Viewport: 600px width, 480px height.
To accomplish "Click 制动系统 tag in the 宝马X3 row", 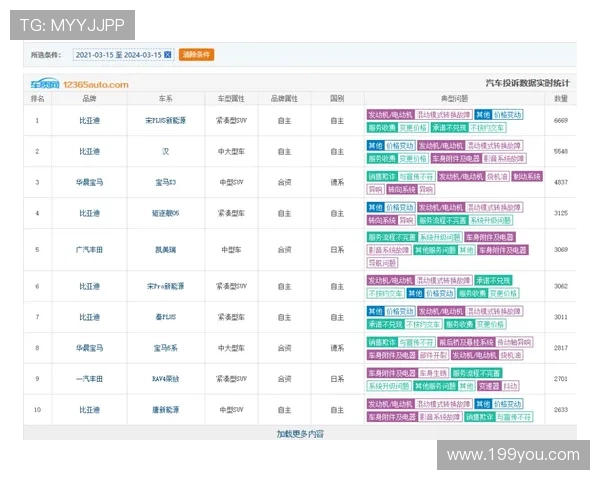I will [x=527, y=177].
